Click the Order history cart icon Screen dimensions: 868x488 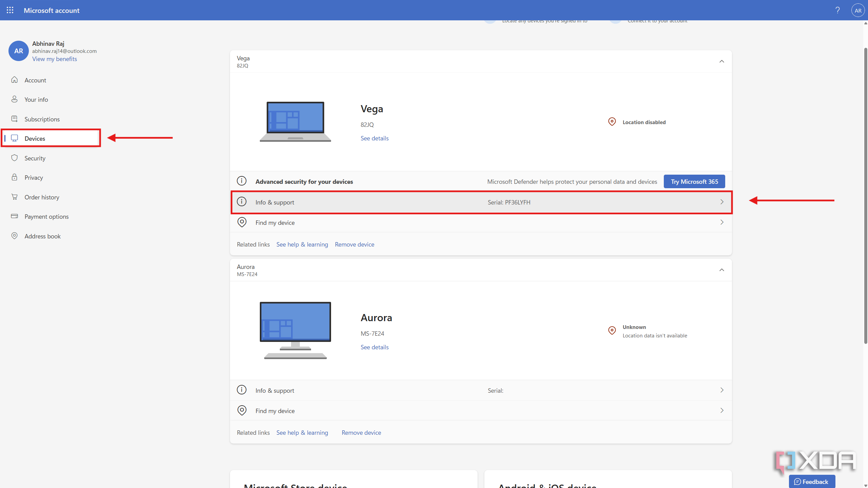(14, 197)
